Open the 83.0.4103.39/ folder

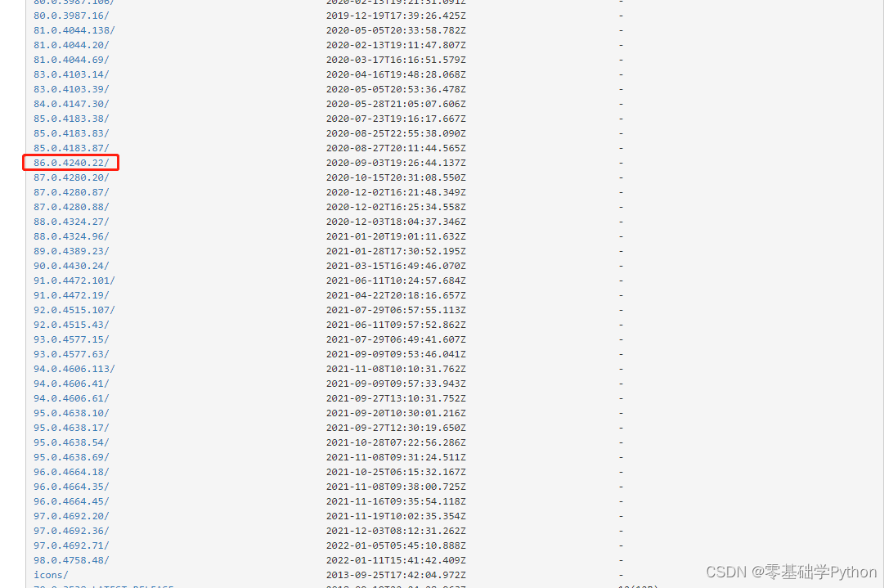tap(71, 89)
